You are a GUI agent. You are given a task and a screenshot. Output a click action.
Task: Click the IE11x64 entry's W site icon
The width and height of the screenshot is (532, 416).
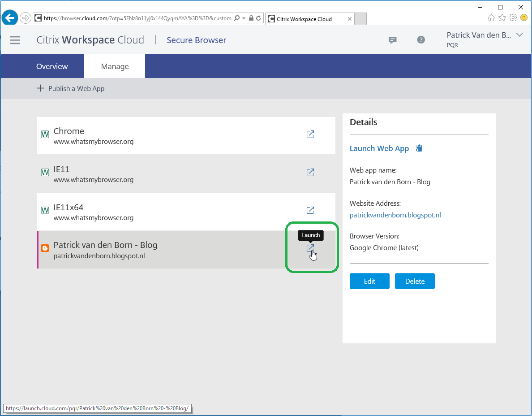pyautogui.click(x=45, y=210)
